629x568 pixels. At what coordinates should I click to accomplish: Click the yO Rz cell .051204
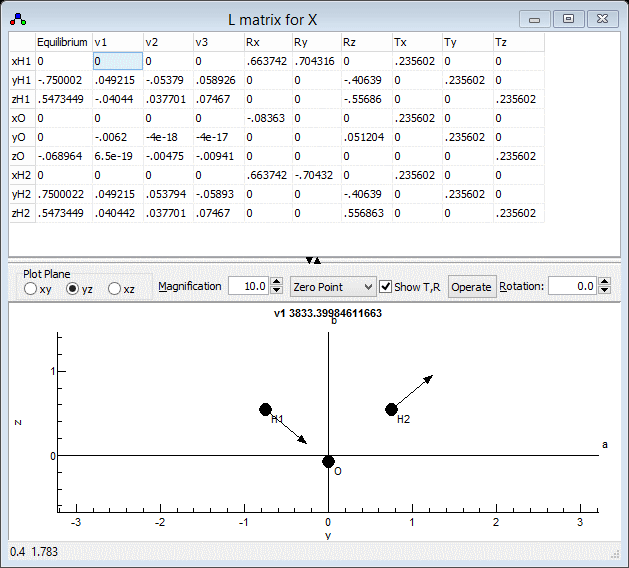367,137
